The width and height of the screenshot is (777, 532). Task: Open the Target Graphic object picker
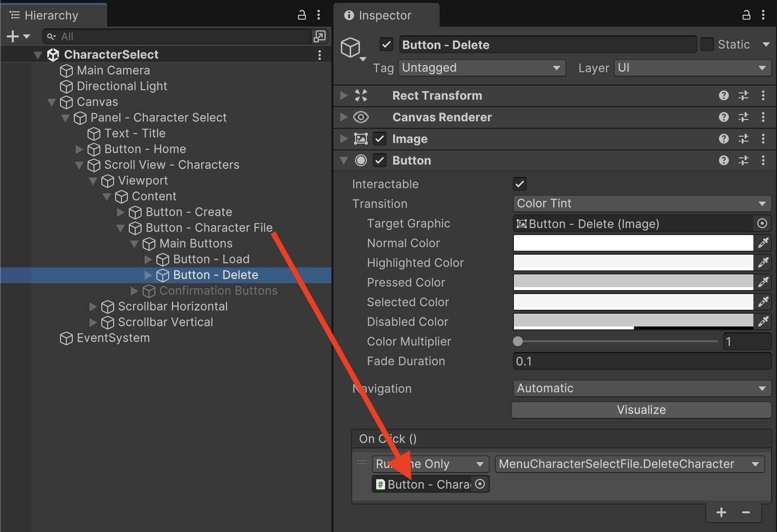pos(762,224)
